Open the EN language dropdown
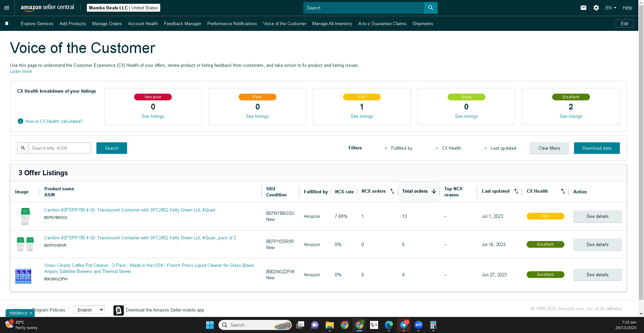This screenshot has width=644, height=333. (611, 8)
